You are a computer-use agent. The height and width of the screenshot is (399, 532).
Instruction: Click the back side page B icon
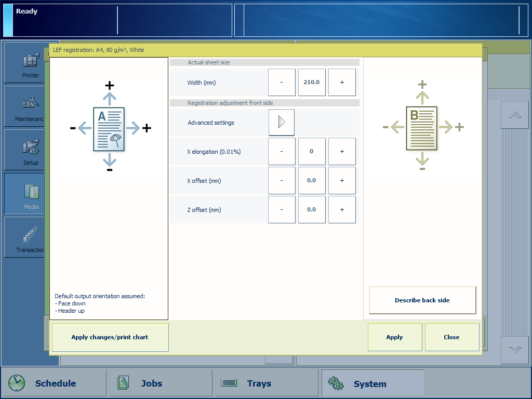422,128
